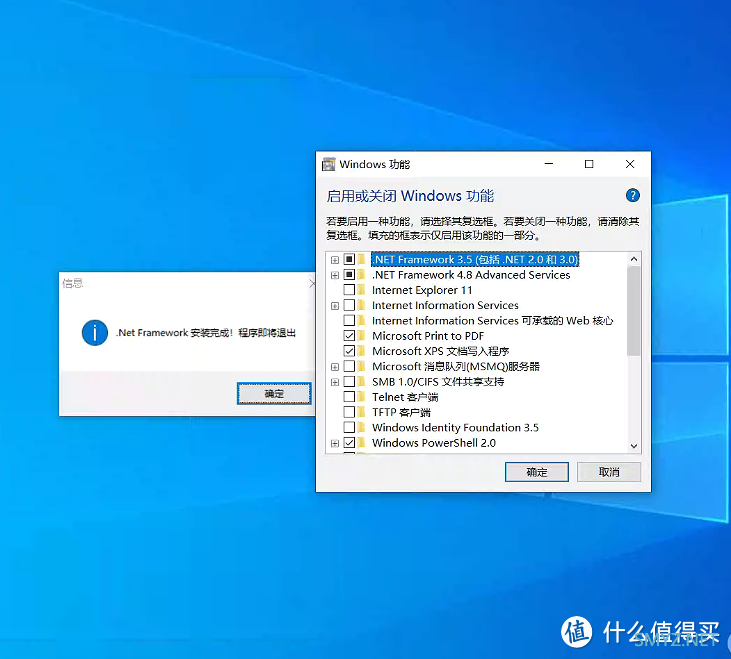Viewport: 731px width, 659px height.
Task: Check the TFTP 客户端 checkbox
Action: pos(349,412)
